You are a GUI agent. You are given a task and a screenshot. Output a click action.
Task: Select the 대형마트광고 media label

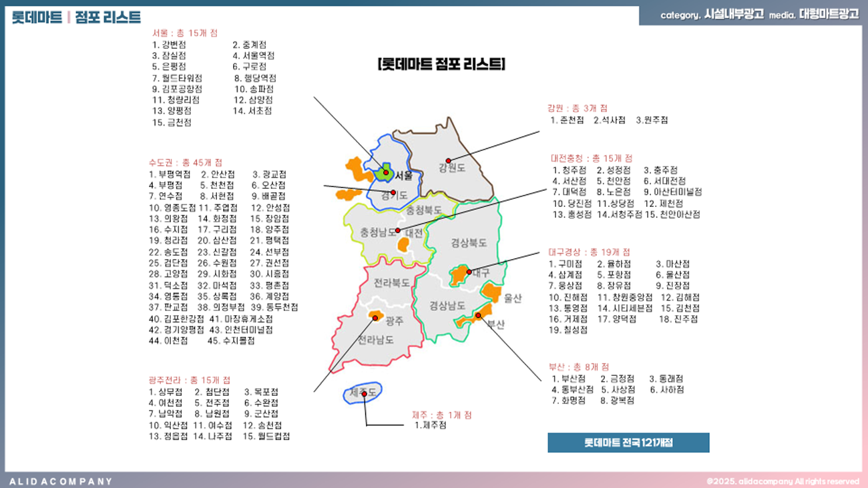pos(829,15)
